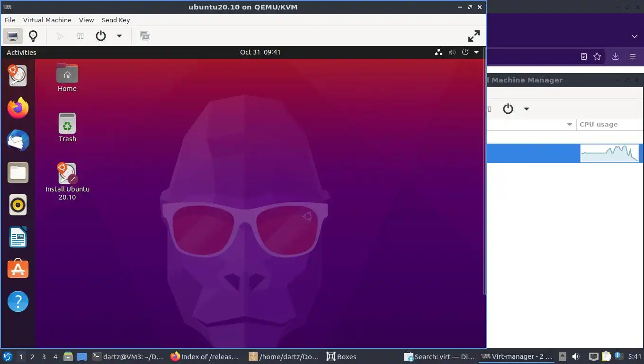Click the grayed-out run VM play button
The image size is (644, 364).
[x=60, y=36]
